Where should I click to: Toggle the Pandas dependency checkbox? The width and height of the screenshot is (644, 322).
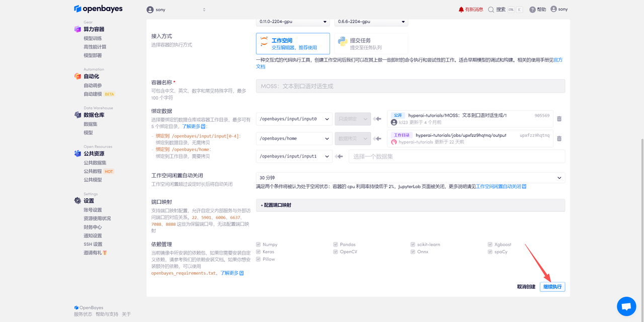click(x=336, y=245)
